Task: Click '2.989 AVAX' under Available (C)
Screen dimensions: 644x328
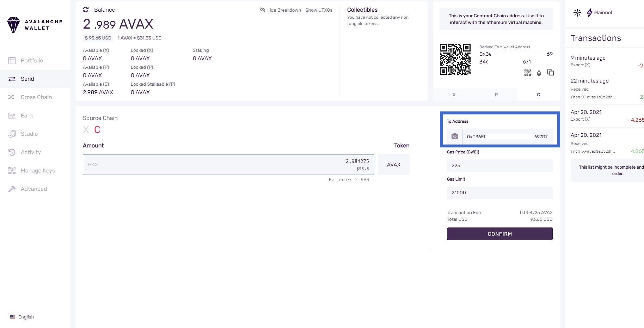Action: (98, 92)
